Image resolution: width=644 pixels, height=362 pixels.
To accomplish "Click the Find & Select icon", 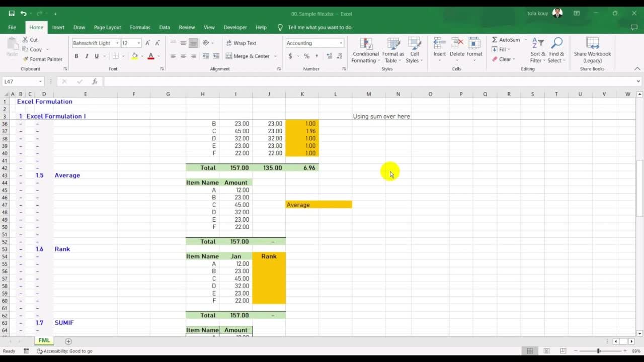I will point(556,49).
